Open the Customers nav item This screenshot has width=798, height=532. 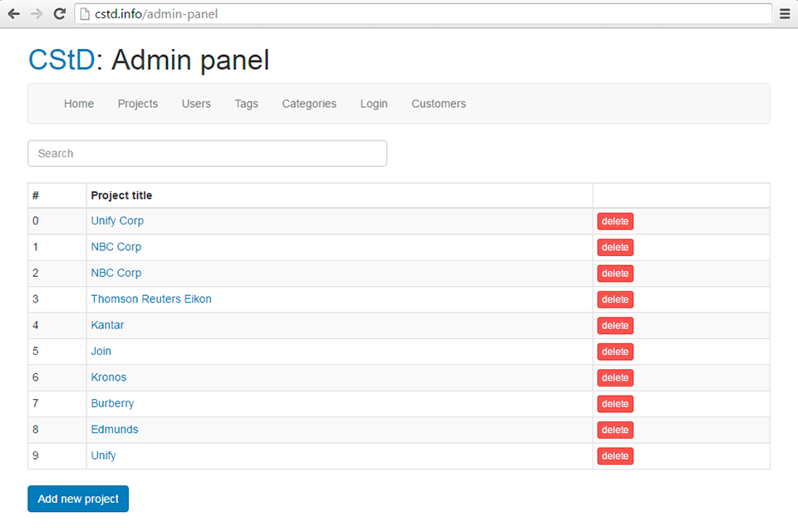(439, 104)
